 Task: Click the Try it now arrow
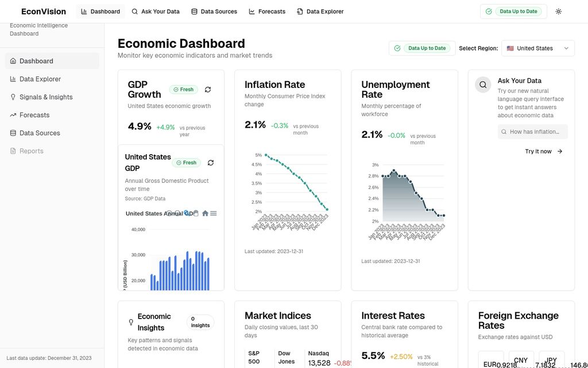560,152
